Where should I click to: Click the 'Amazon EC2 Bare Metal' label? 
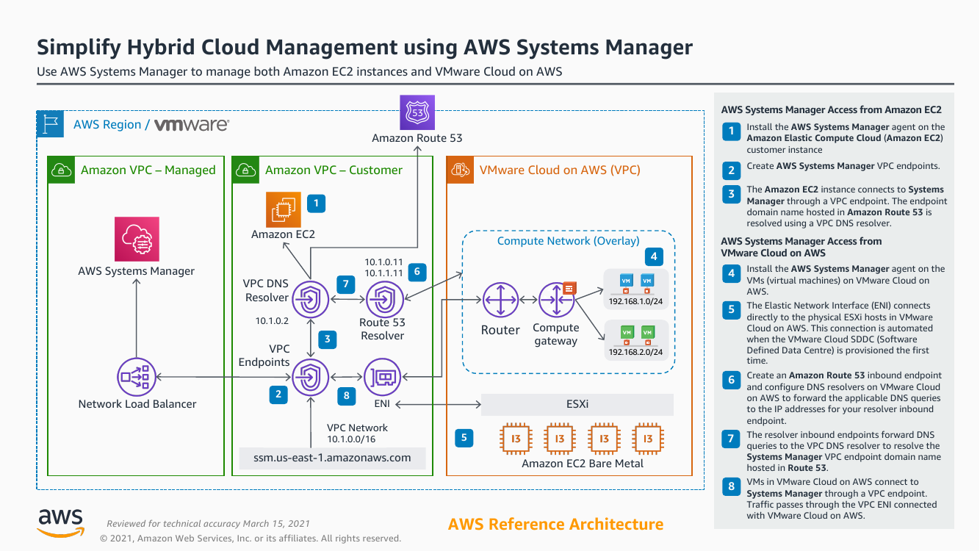(x=583, y=464)
